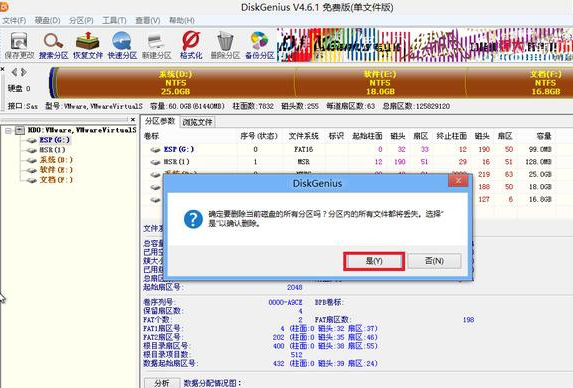Collapse the HD0 VMware disk tree node
The height and width of the screenshot is (388, 573).
tap(8, 130)
